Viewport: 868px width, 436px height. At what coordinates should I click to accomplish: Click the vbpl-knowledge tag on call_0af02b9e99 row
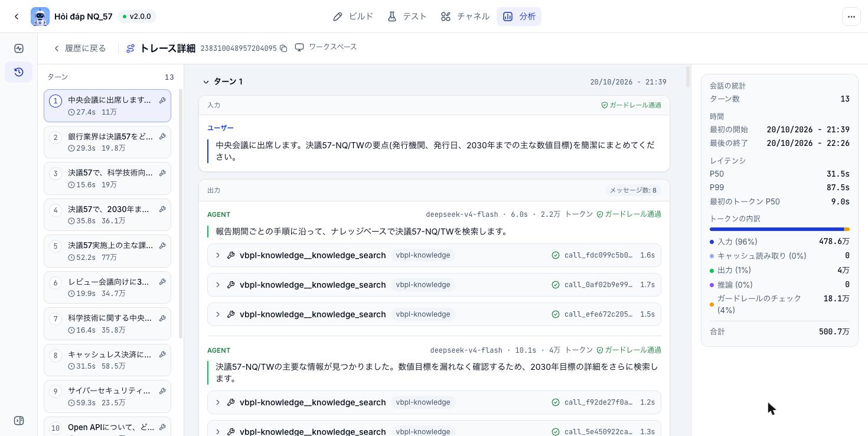click(x=423, y=285)
